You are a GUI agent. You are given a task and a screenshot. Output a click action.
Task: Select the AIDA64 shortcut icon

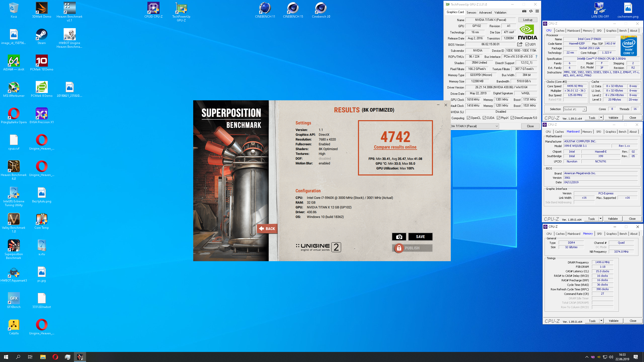point(14,63)
